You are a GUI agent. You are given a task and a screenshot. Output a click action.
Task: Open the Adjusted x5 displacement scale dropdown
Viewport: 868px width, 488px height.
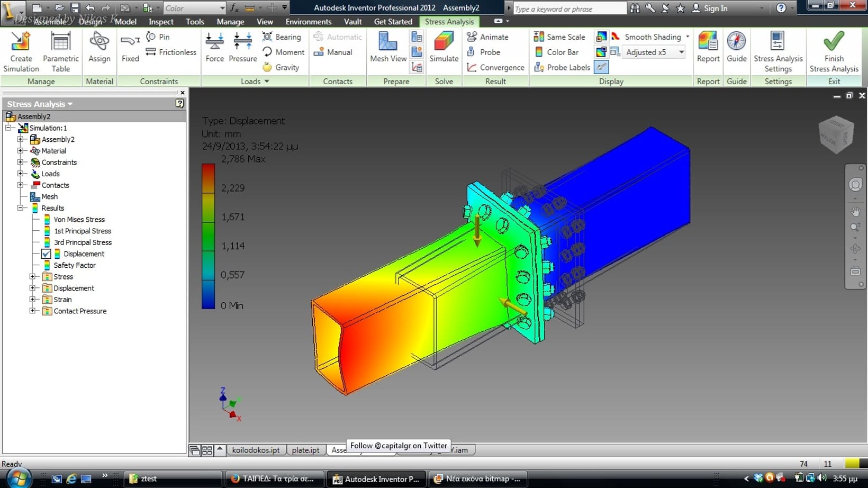pyautogui.click(x=681, y=52)
